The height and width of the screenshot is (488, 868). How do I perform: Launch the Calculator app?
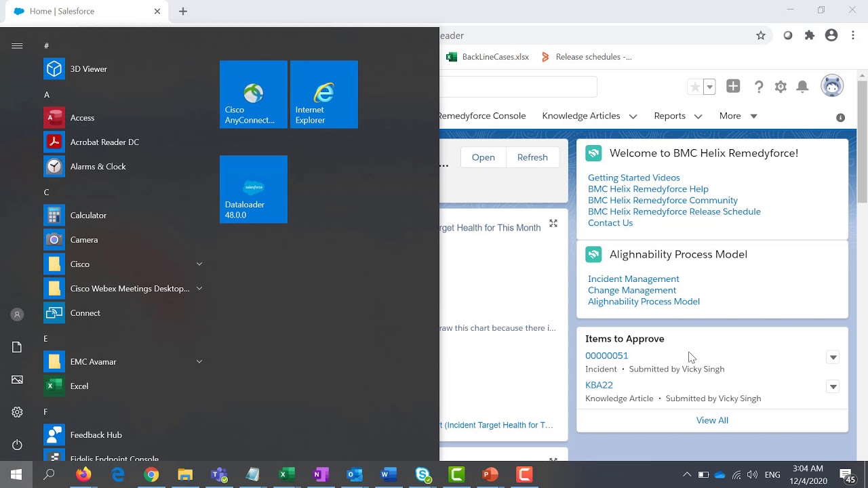pyautogui.click(x=123, y=215)
